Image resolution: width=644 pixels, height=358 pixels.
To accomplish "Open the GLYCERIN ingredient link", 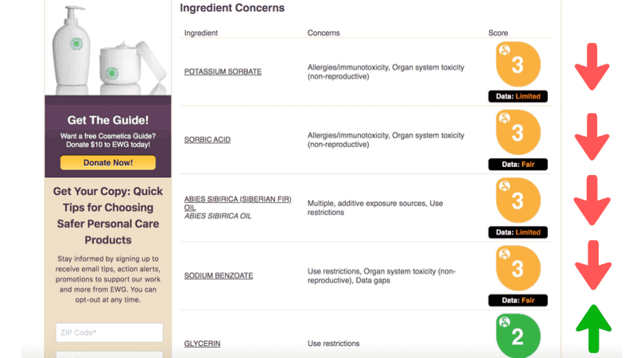I will [202, 344].
